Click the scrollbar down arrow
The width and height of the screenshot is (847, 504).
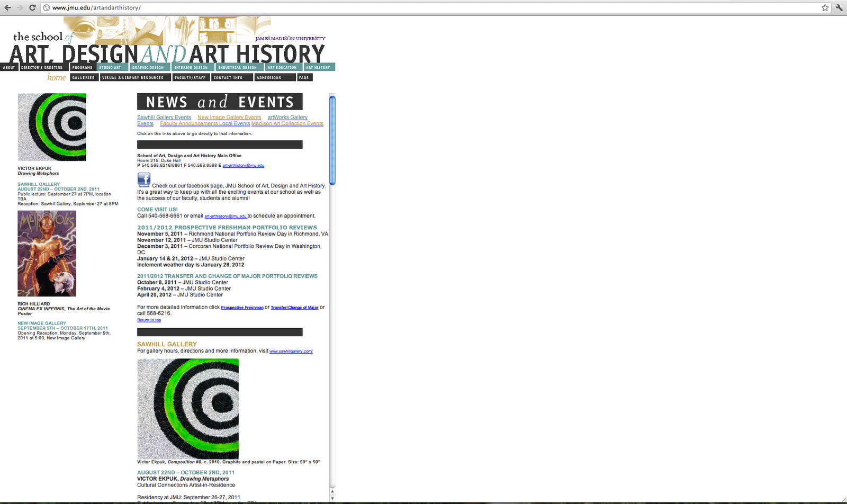pyautogui.click(x=332, y=498)
